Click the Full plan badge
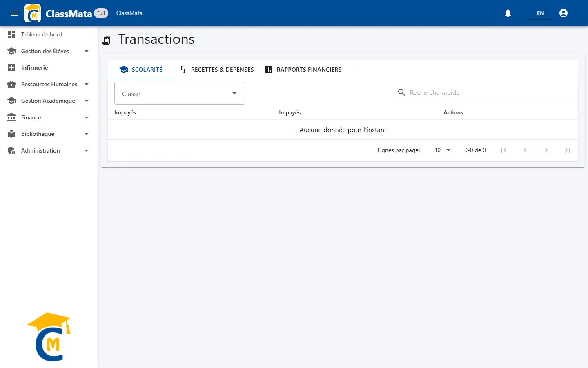The height and width of the screenshot is (368, 588). pos(101,13)
